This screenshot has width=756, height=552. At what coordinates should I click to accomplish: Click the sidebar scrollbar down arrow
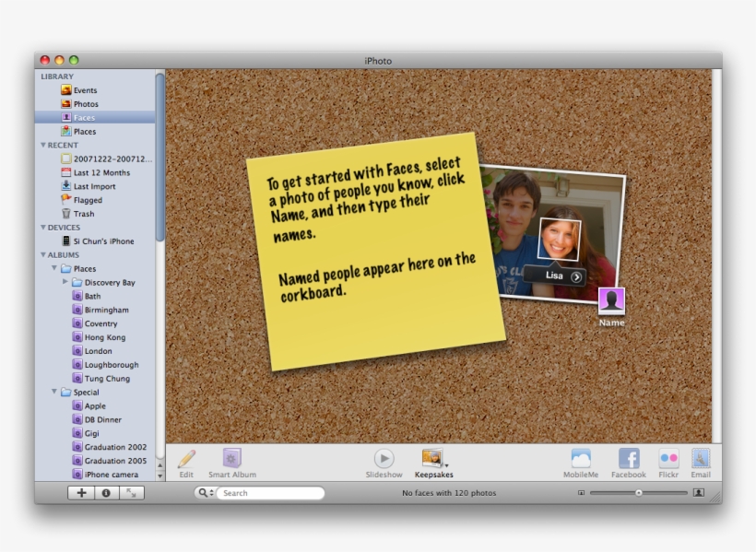[x=160, y=476]
